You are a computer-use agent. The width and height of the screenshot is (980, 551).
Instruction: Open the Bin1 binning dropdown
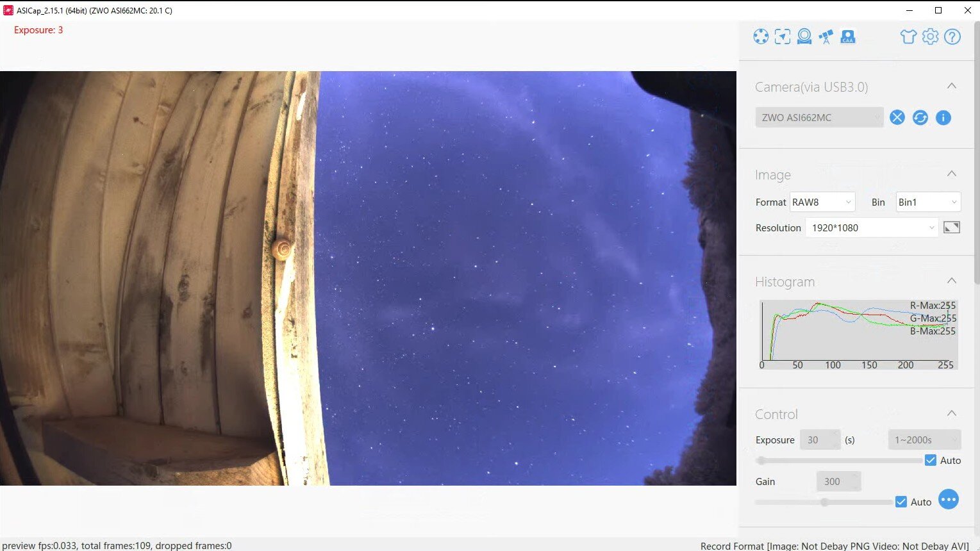point(928,202)
